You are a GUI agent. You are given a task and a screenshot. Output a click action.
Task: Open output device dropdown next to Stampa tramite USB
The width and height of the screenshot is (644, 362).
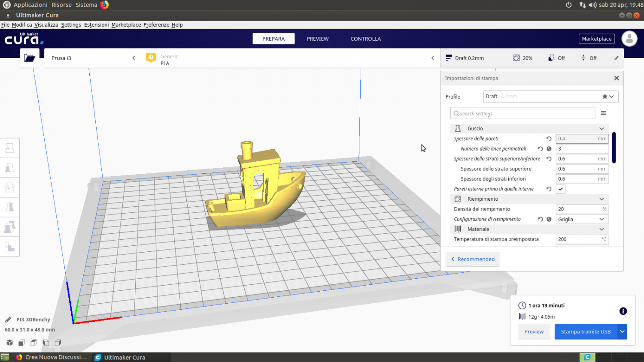pos(622,332)
